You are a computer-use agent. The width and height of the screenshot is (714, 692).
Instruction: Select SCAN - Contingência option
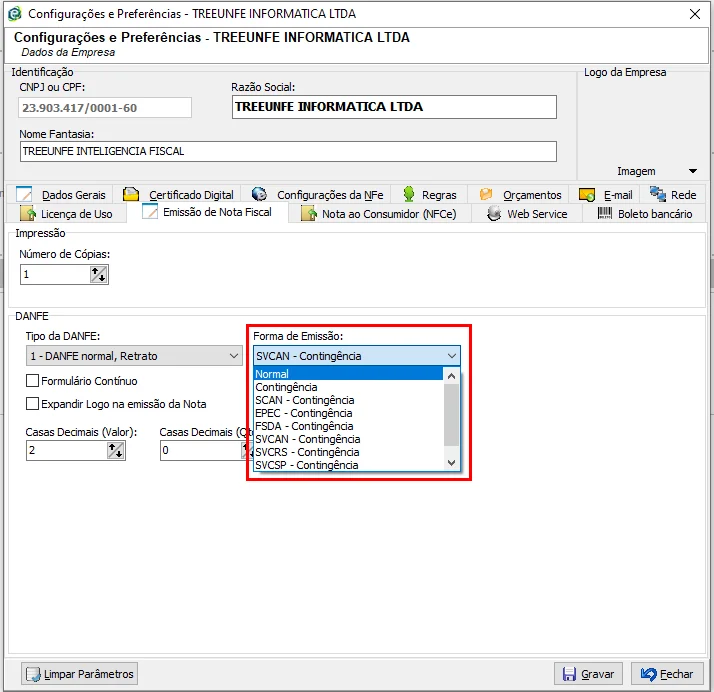[348, 400]
